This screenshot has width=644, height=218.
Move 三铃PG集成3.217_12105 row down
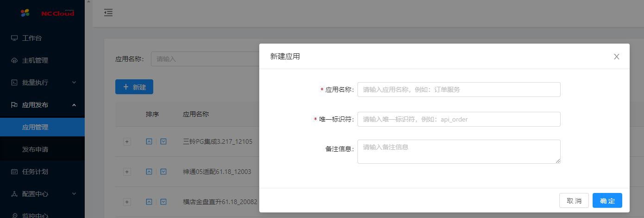163,141
